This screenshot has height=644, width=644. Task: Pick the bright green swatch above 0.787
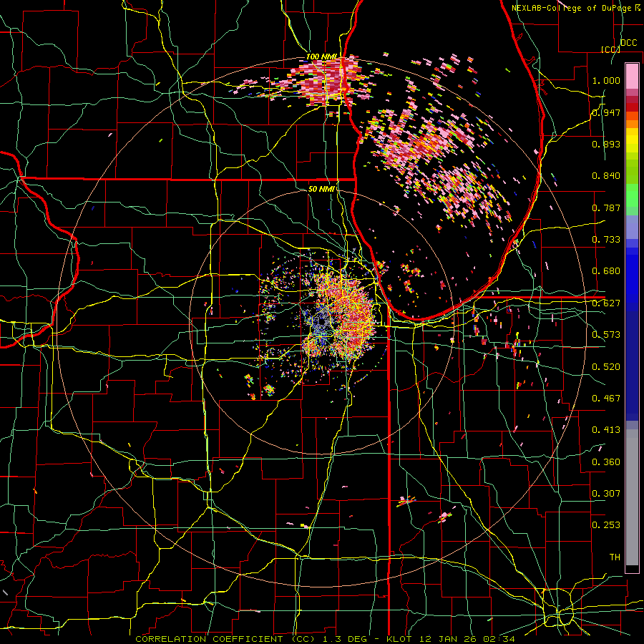click(x=632, y=196)
